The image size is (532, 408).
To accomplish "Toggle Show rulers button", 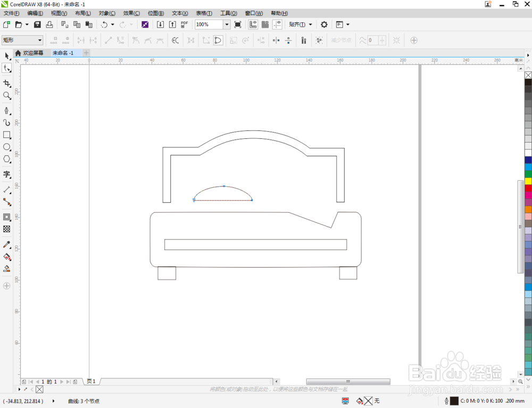I will pyautogui.click(x=253, y=24).
